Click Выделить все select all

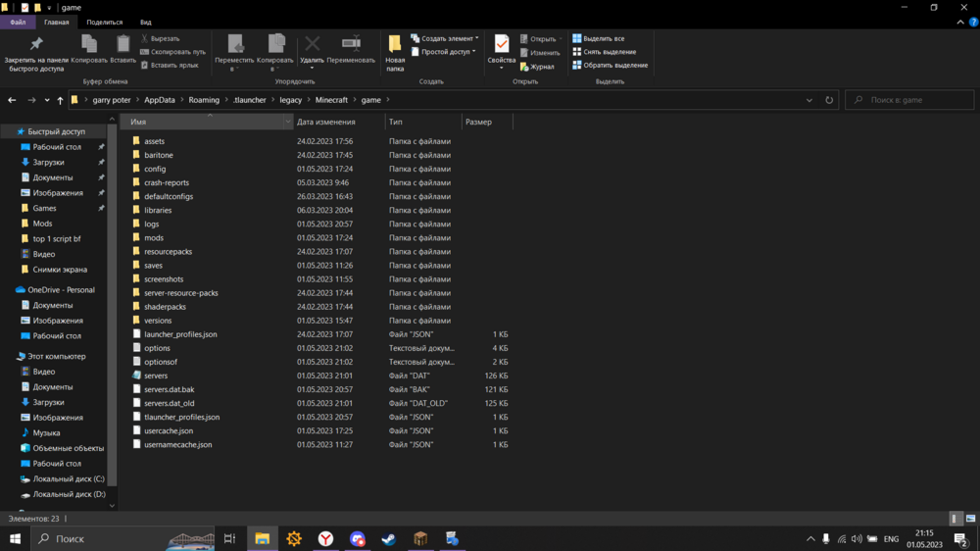[598, 39]
